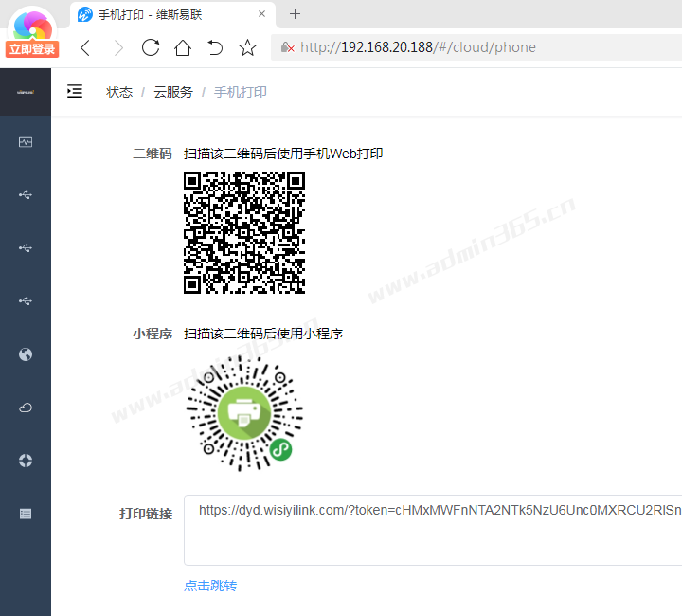Click the undo/restore closed tab icon
The width and height of the screenshot is (682, 616).
point(215,47)
